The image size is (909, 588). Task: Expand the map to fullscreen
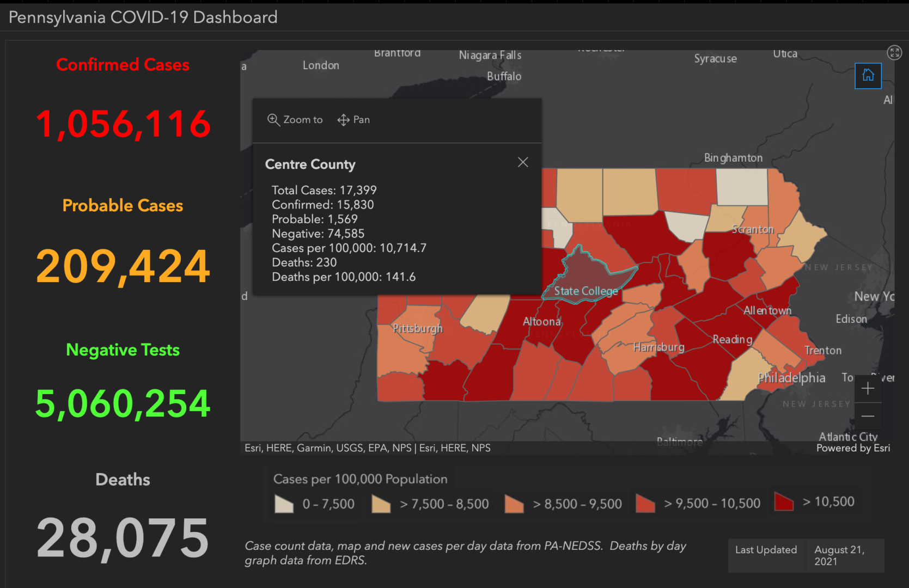click(894, 52)
